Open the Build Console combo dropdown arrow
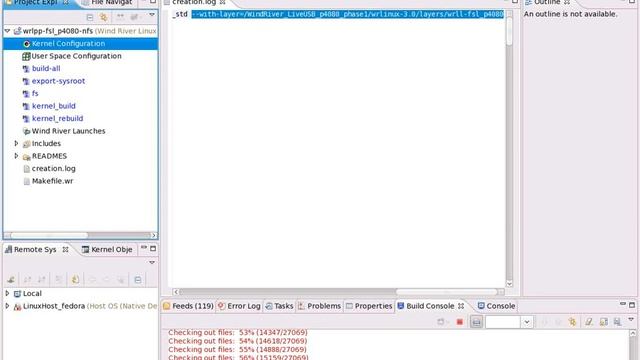Screen dimensions: 640x360 [527, 322]
